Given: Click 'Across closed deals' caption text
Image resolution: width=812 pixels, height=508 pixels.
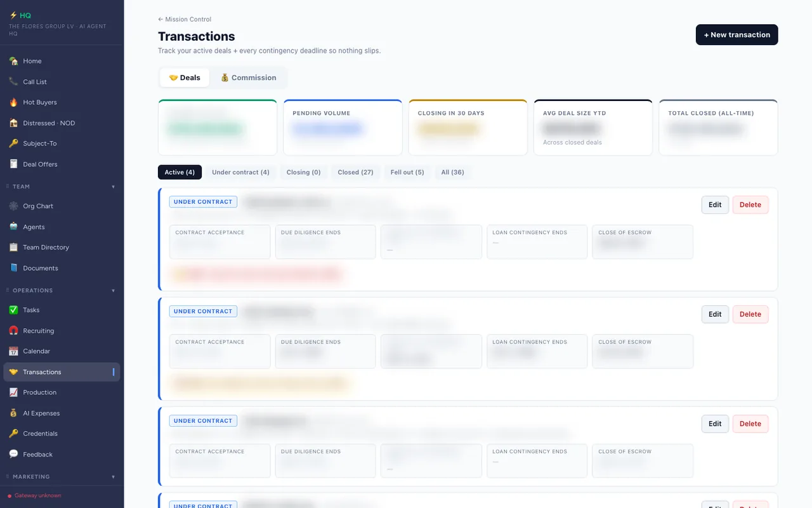Looking at the screenshot, I should [x=572, y=142].
